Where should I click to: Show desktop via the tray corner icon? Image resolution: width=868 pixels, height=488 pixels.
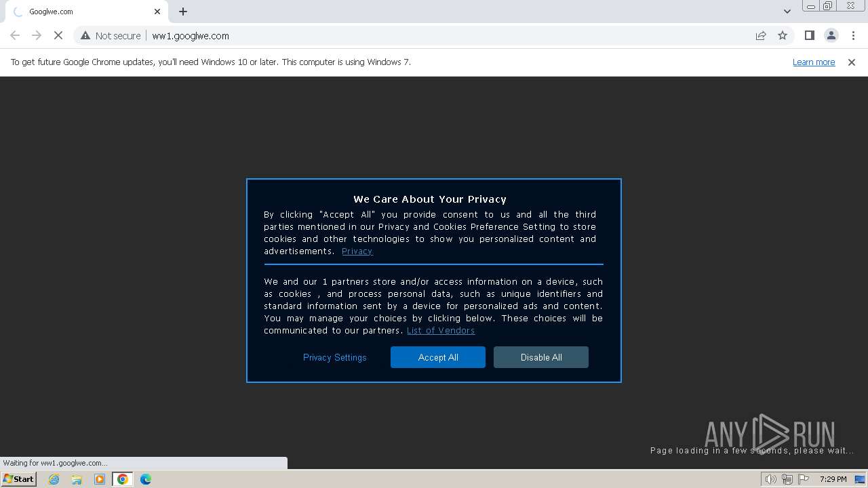861,479
